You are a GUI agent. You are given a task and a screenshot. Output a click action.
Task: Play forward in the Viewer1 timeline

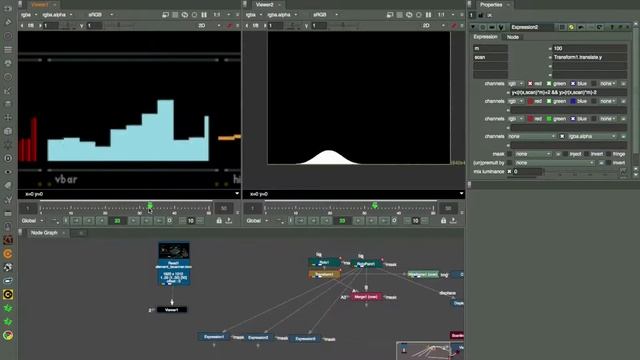point(133,221)
